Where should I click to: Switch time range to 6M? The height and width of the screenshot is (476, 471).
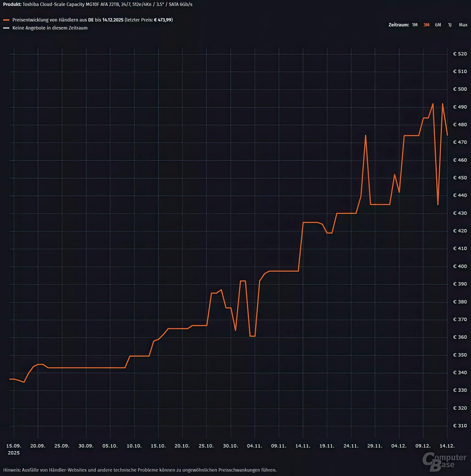(438, 25)
